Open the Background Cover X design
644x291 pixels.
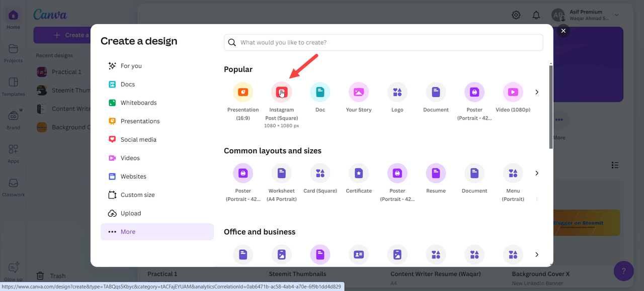540,274
